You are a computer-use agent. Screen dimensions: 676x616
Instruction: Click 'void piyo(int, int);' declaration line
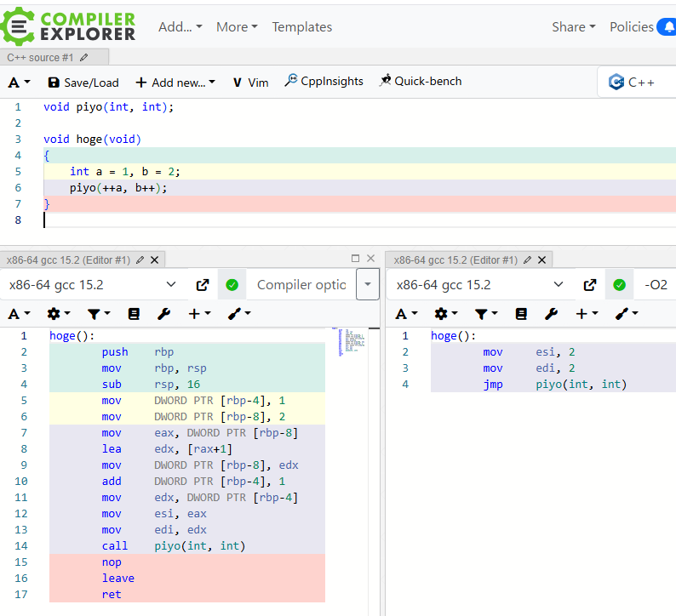(109, 107)
